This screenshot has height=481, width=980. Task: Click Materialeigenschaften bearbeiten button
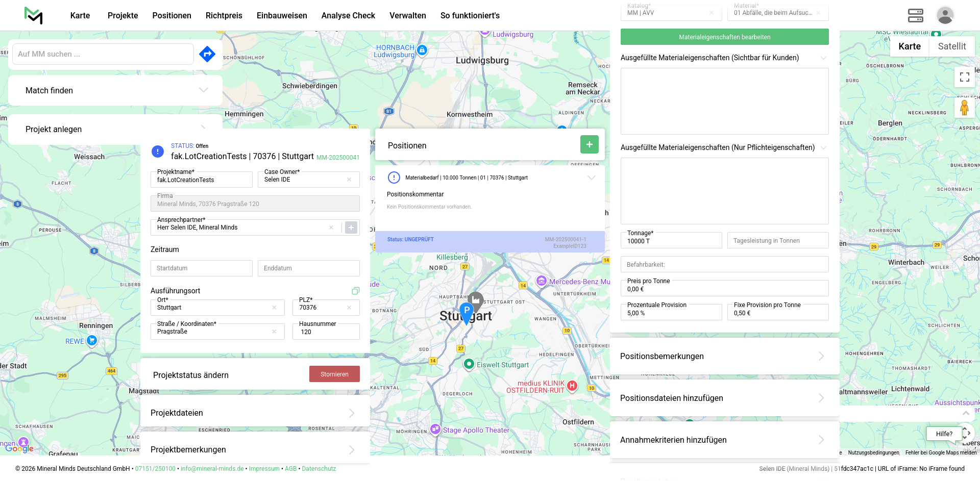tap(724, 37)
